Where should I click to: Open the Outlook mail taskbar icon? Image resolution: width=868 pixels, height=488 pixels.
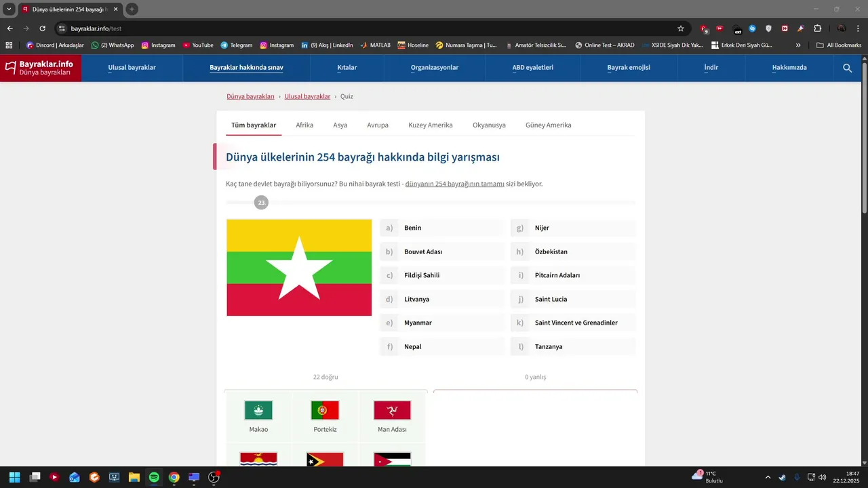(x=75, y=477)
